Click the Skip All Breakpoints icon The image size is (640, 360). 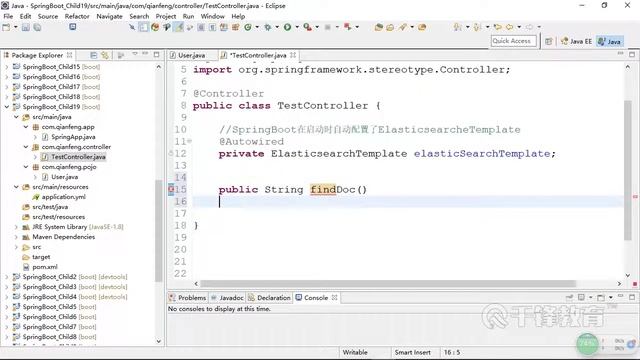[x=132, y=27]
